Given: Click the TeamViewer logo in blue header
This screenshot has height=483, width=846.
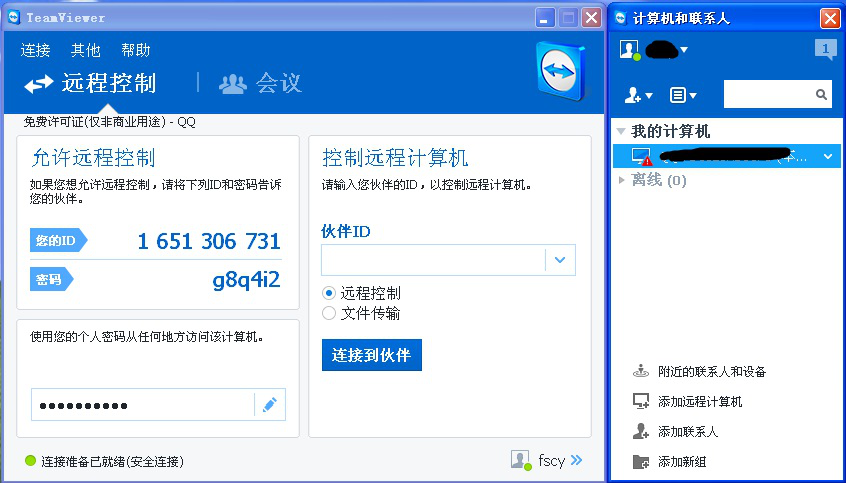Looking at the screenshot, I should point(561,71).
